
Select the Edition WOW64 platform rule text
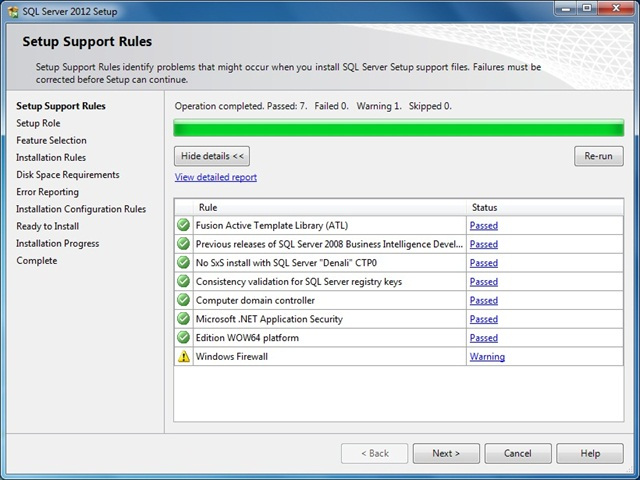pyautogui.click(x=247, y=338)
